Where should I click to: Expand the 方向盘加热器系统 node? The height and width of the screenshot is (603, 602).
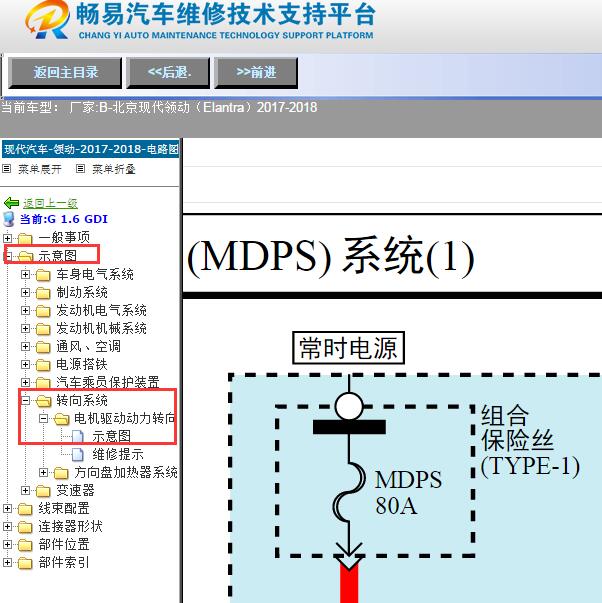tap(43, 472)
